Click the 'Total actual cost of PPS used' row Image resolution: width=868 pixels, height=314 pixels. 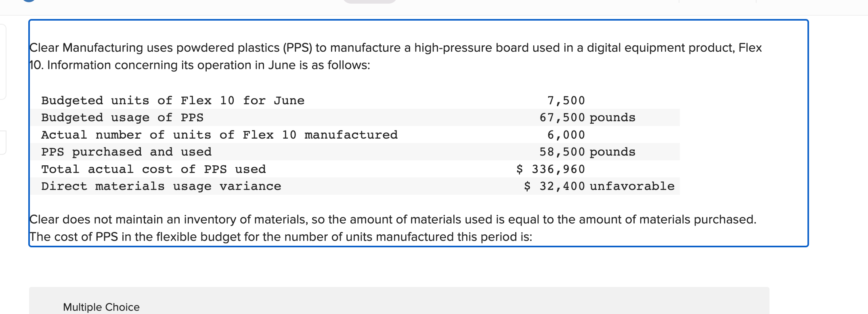pyautogui.click(x=154, y=169)
